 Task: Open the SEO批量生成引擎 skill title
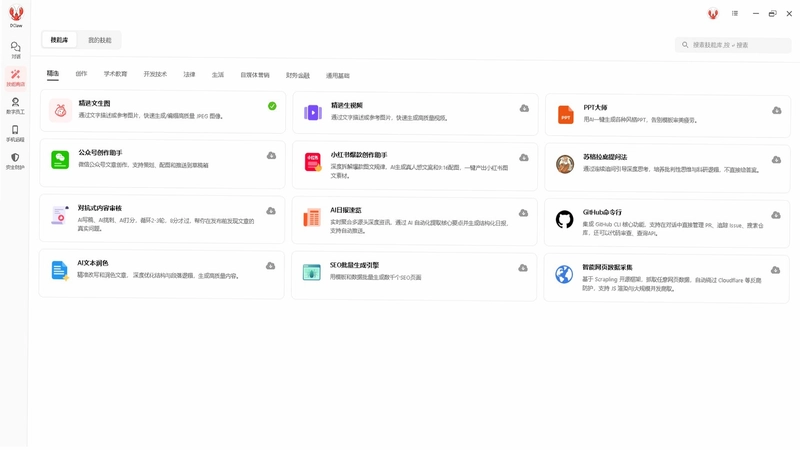point(354,265)
